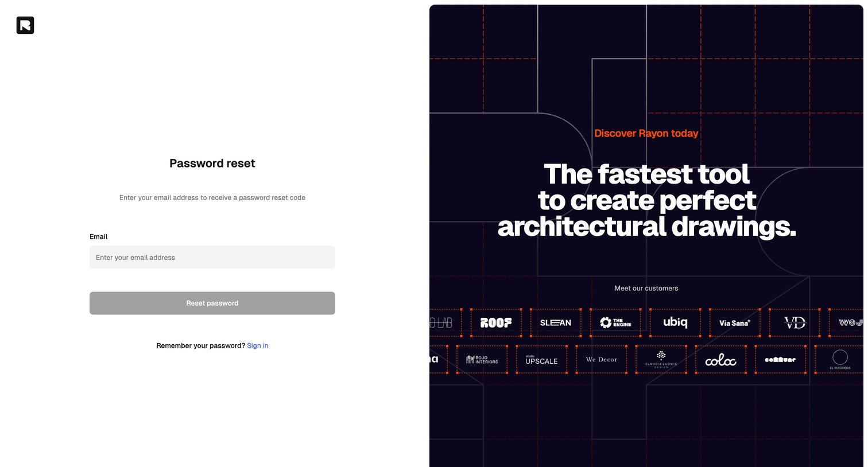Click The Engine gear logo
Image resolution: width=868 pixels, height=467 pixels.
615,323
